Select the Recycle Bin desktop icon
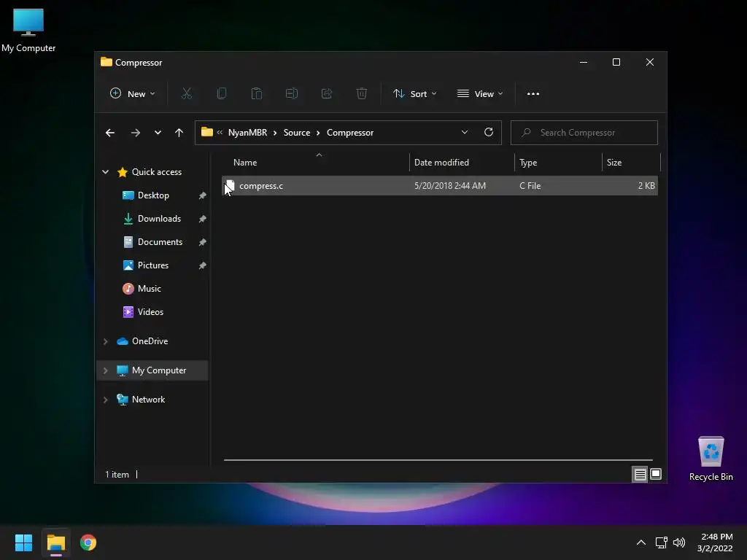 tap(711, 459)
